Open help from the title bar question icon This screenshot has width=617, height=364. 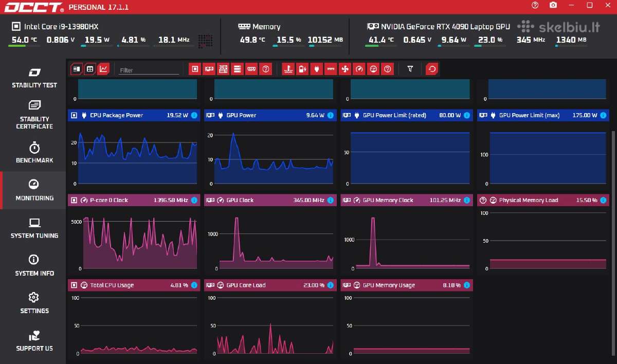coord(535,5)
